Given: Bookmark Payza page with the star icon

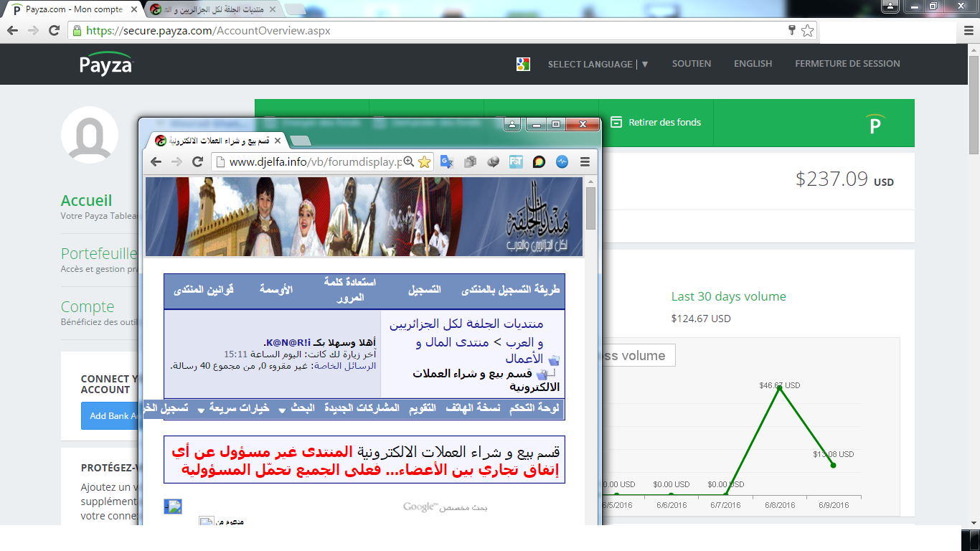Looking at the screenshot, I should click(x=807, y=31).
